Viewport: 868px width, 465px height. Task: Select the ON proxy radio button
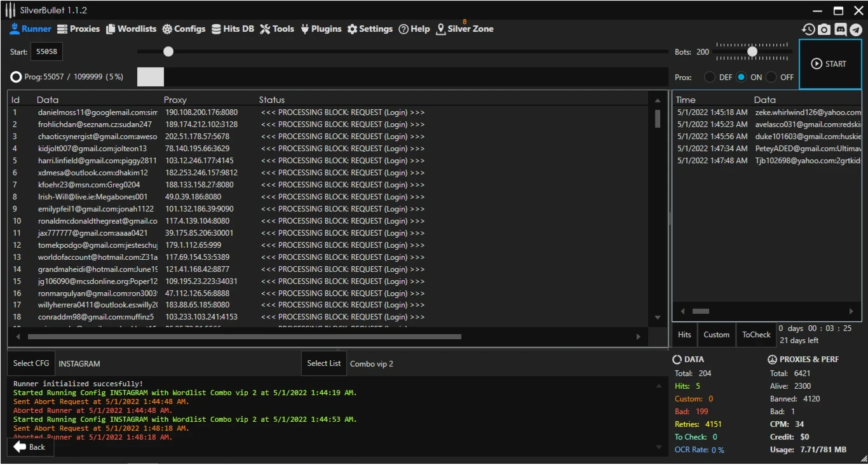point(741,77)
